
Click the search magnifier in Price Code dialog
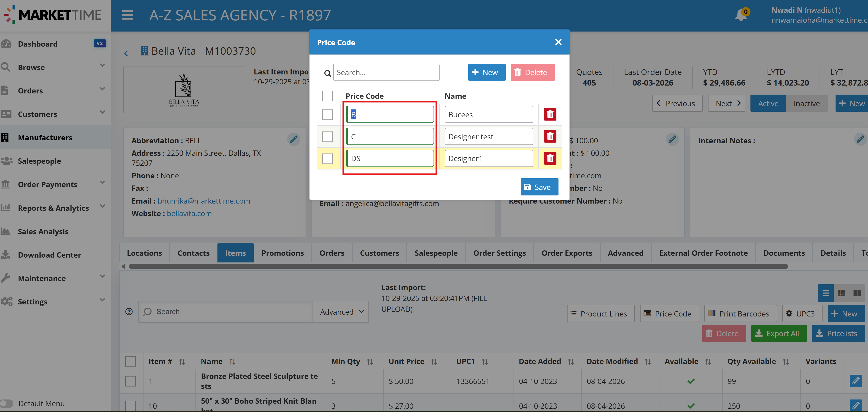click(327, 73)
